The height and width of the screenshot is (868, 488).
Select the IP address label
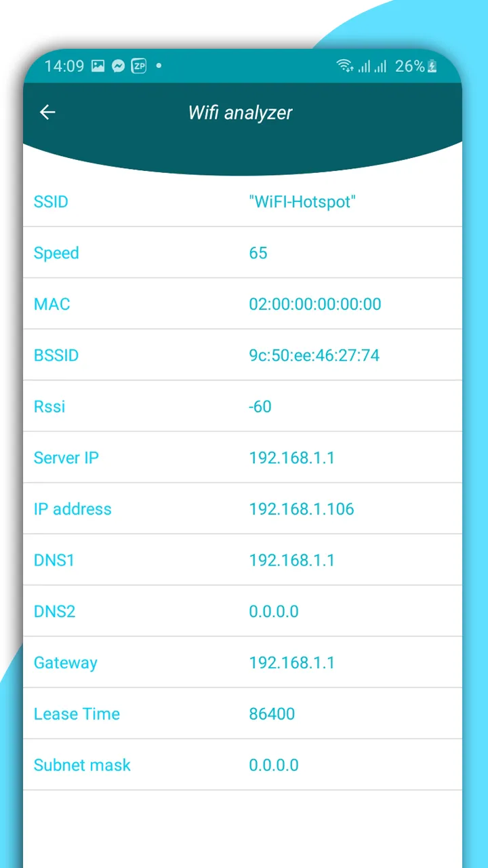(73, 509)
